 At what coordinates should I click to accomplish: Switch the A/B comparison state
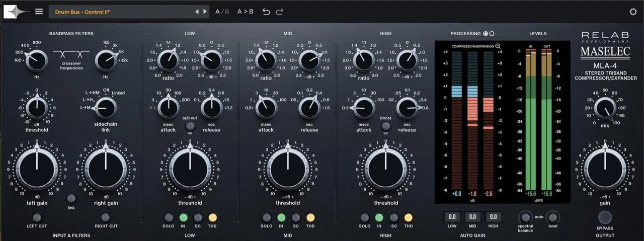[221, 12]
